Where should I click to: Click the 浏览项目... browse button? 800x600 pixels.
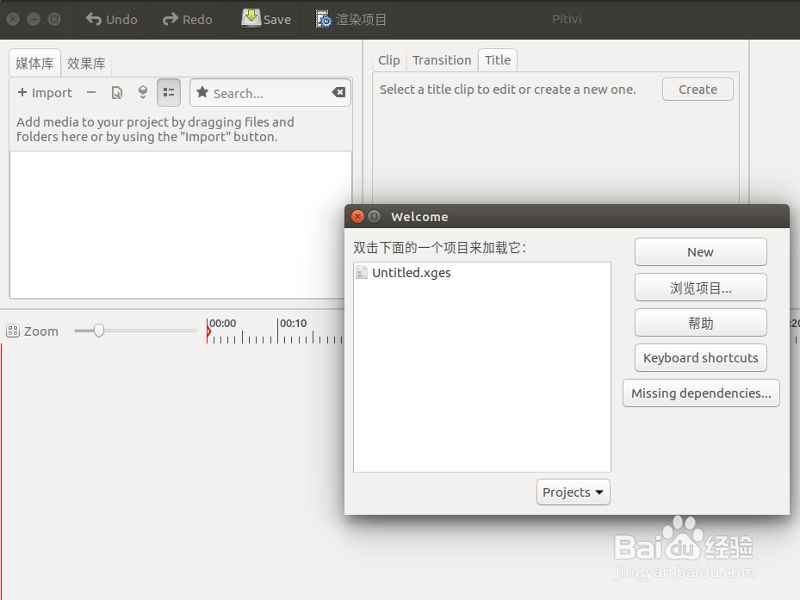click(x=701, y=288)
